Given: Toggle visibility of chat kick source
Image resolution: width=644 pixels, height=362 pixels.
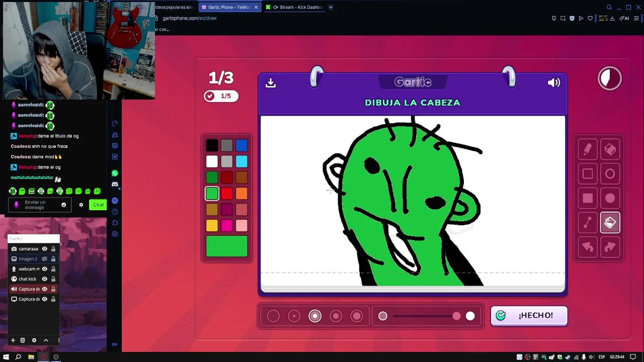Looking at the screenshot, I should point(44,279).
